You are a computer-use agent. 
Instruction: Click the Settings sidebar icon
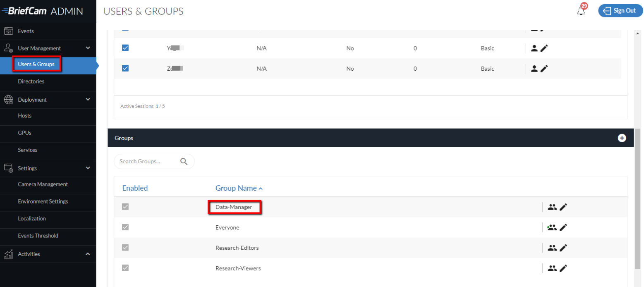coord(9,168)
